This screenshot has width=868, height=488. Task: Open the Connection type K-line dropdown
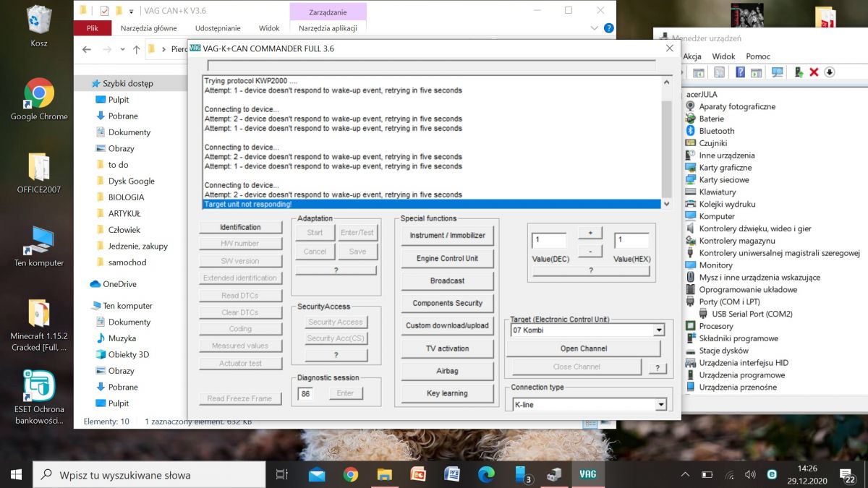click(588, 405)
